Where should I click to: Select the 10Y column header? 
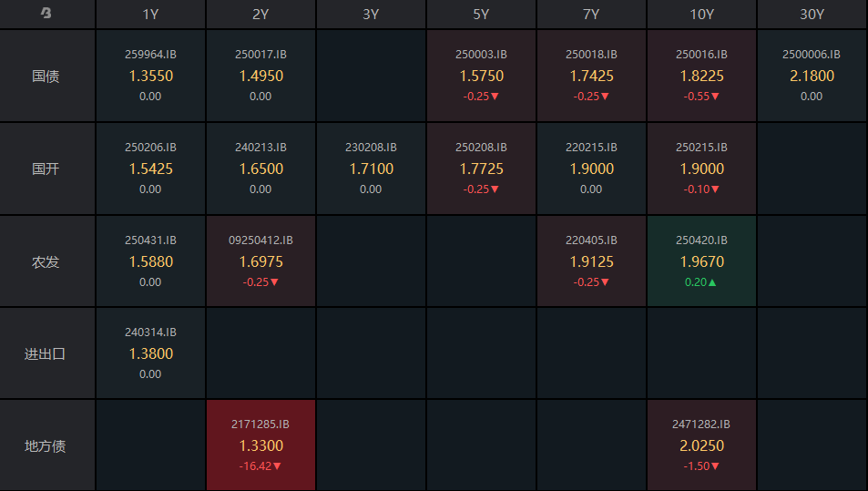701,15
